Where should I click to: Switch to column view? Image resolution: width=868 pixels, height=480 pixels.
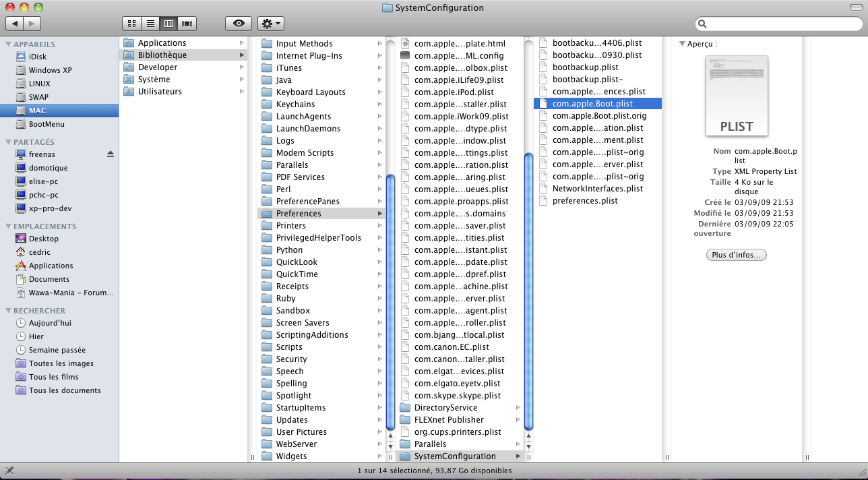(168, 24)
